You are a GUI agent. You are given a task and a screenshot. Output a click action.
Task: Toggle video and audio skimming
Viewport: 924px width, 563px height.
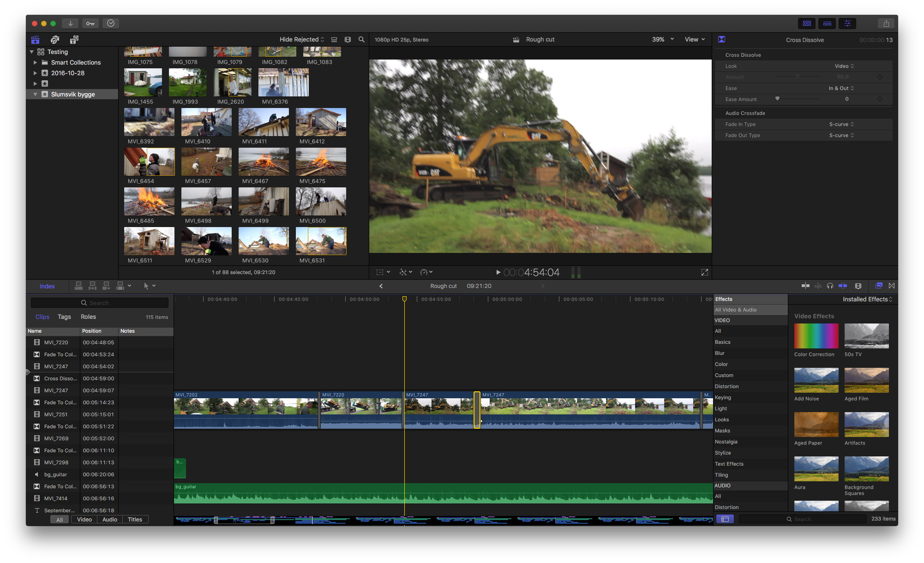[805, 286]
